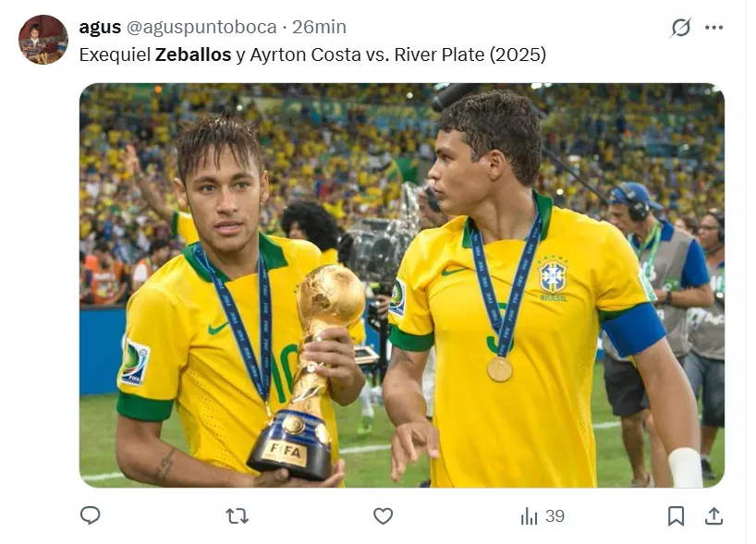Expand the share tweet menu

(713, 515)
